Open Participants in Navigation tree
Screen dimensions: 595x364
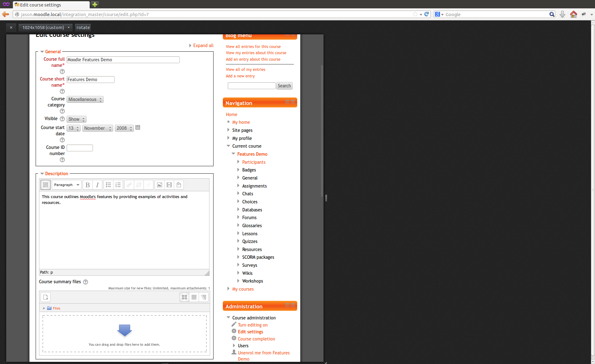click(x=254, y=162)
